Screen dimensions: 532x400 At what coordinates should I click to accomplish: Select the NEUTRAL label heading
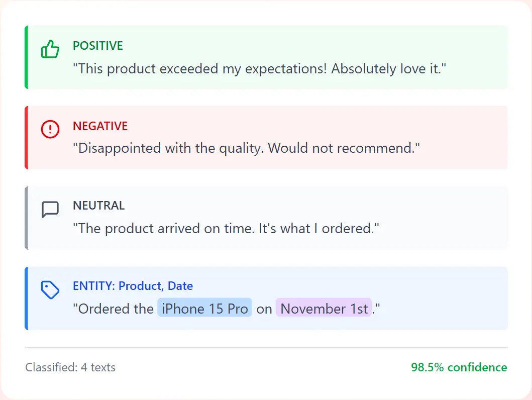[99, 206]
